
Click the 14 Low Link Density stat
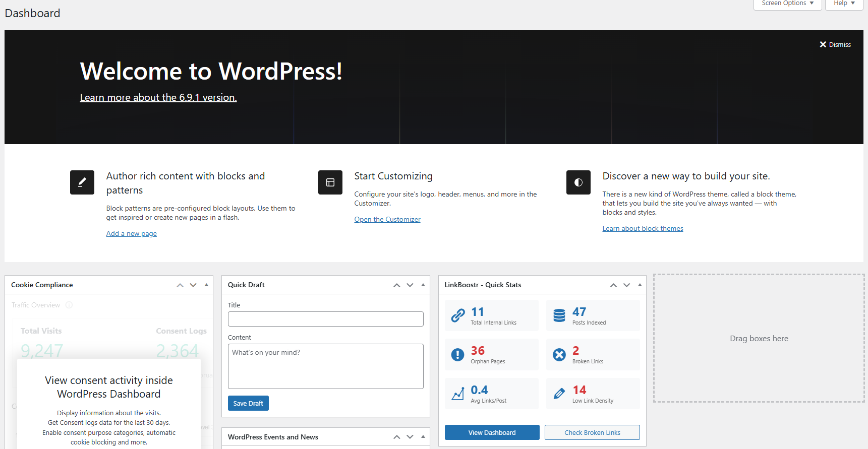click(593, 394)
